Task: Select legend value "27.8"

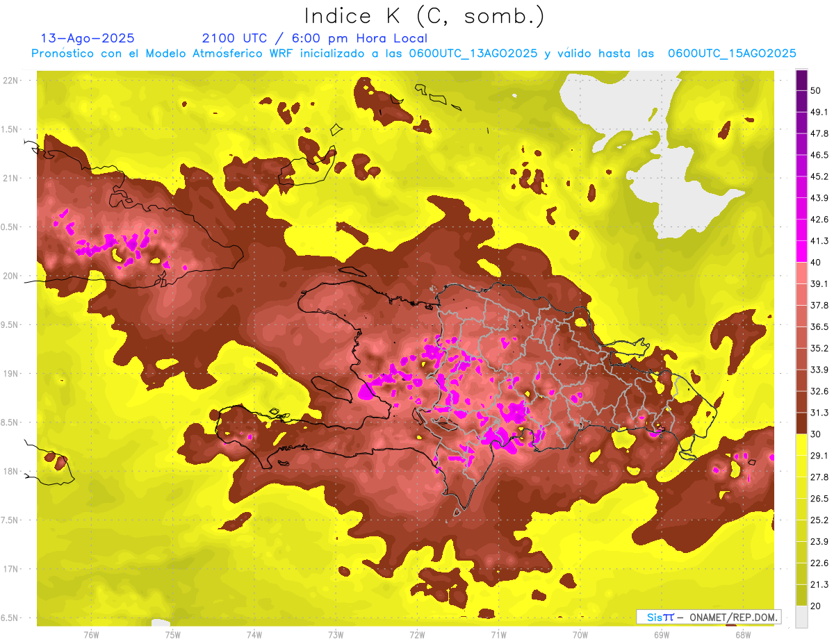Action: [x=819, y=477]
